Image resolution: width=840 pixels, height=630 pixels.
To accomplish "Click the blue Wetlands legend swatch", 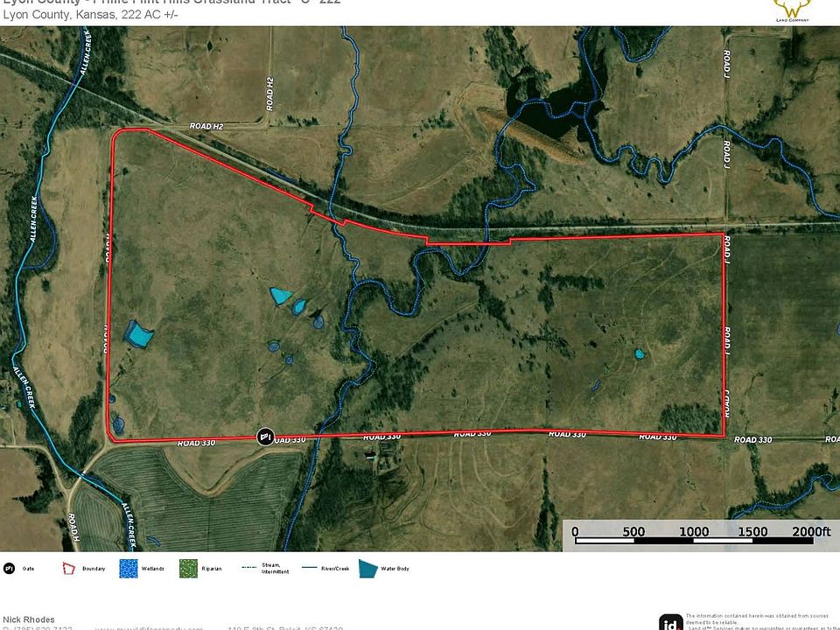I will click(x=129, y=569).
